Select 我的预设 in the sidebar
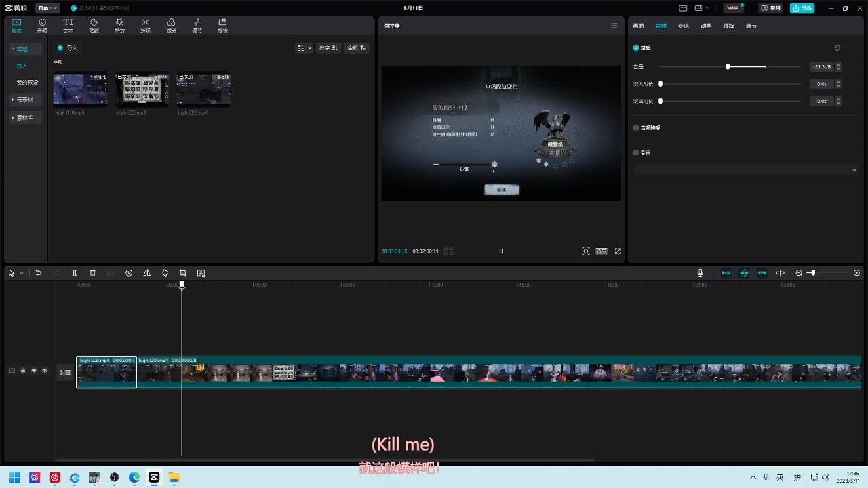 [x=28, y=83]
